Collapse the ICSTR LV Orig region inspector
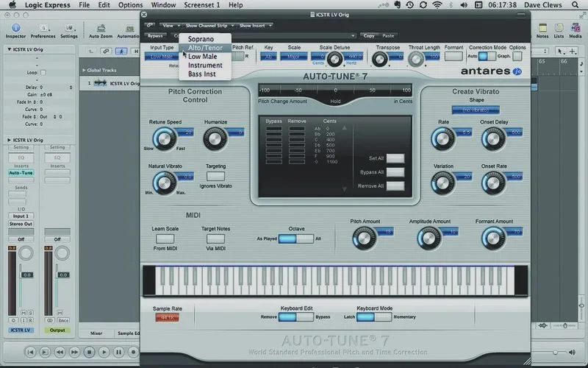The width and height of the screenshot is (588, 368). point(9,49)
